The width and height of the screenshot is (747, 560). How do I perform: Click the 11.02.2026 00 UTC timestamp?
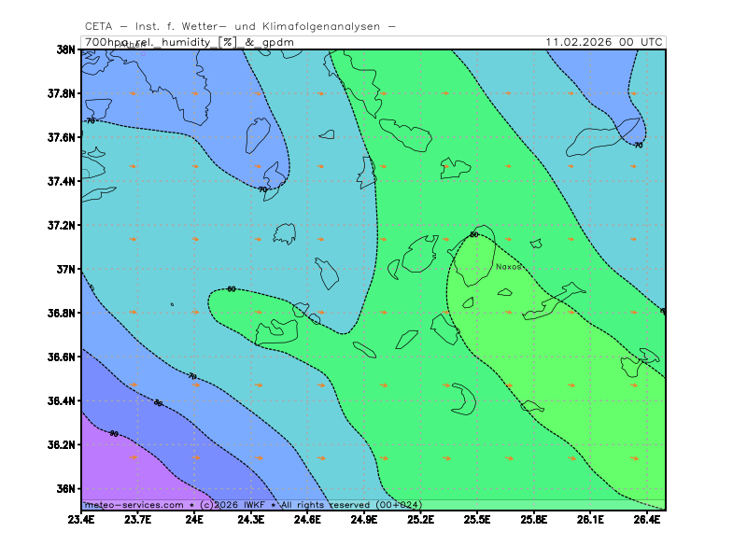click(x=604, y=42)
